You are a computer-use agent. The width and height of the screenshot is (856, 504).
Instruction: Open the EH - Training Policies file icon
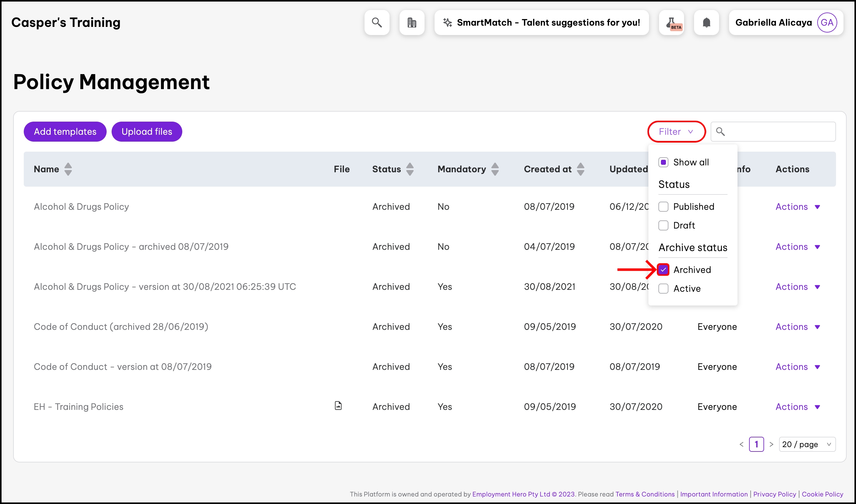point(338,406)
